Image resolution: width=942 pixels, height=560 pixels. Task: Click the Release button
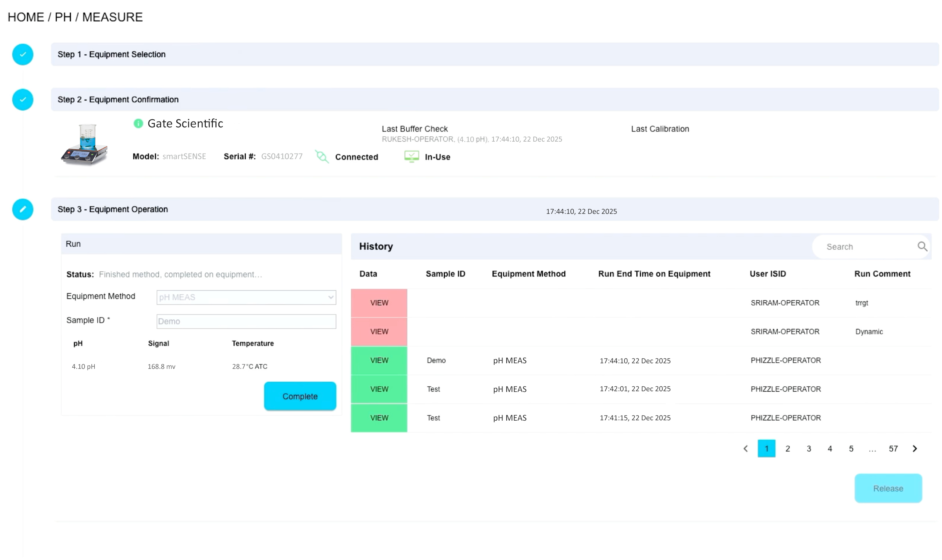888,488
